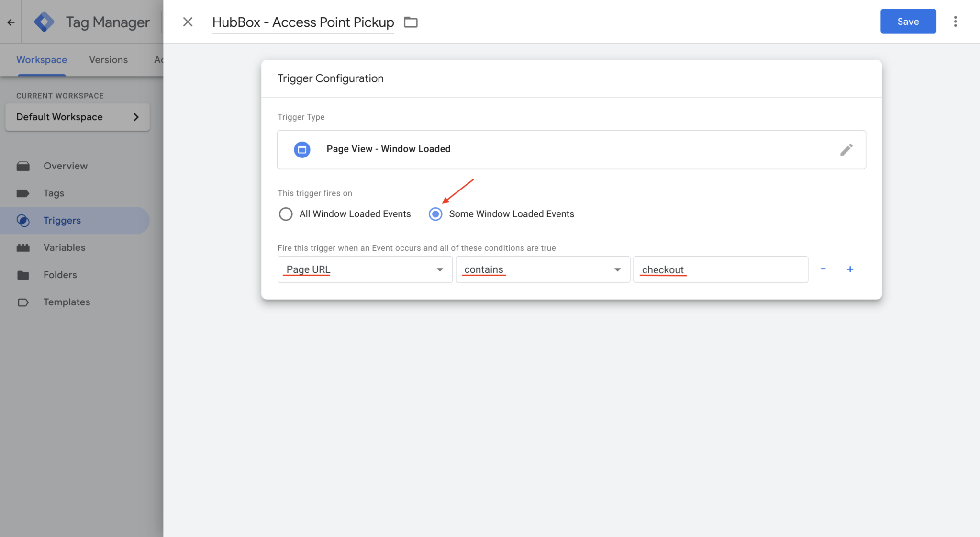Select Some Window Loaded Events radio

click(x=435, y=214)
